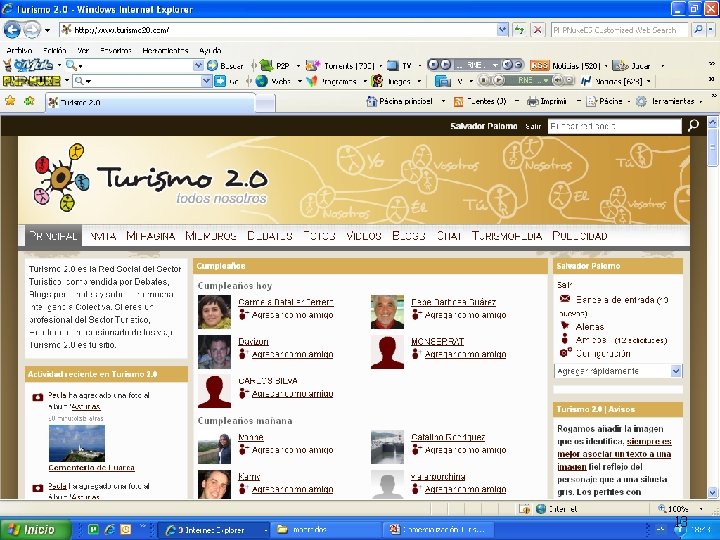
Task: Click the Fuentes RSS feed icon
Action: tap(458, 101)
